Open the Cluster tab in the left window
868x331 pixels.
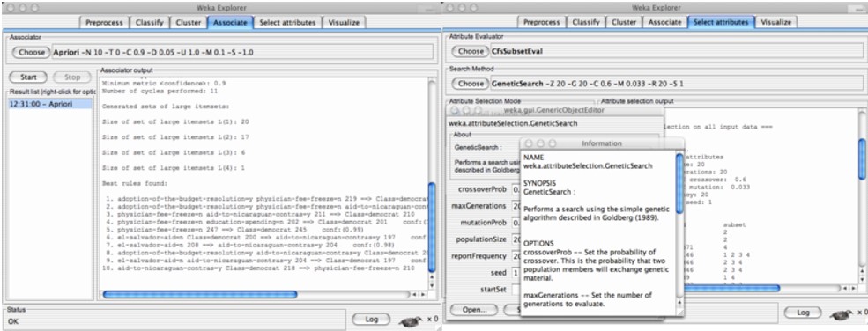(x=189, y=23)
